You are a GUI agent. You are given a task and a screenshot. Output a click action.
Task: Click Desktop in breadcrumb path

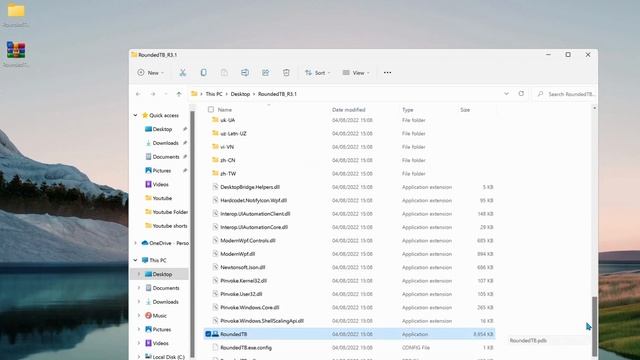240,94
